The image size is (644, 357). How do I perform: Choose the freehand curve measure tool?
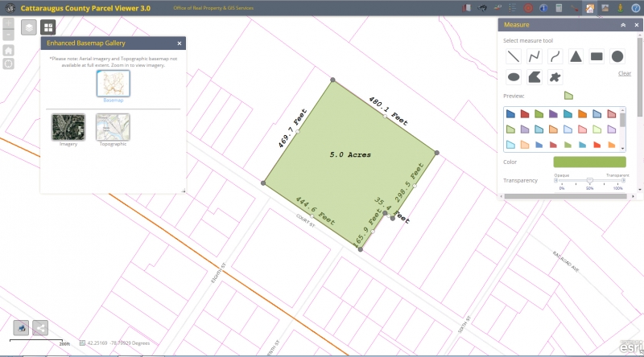coord(555,56)
